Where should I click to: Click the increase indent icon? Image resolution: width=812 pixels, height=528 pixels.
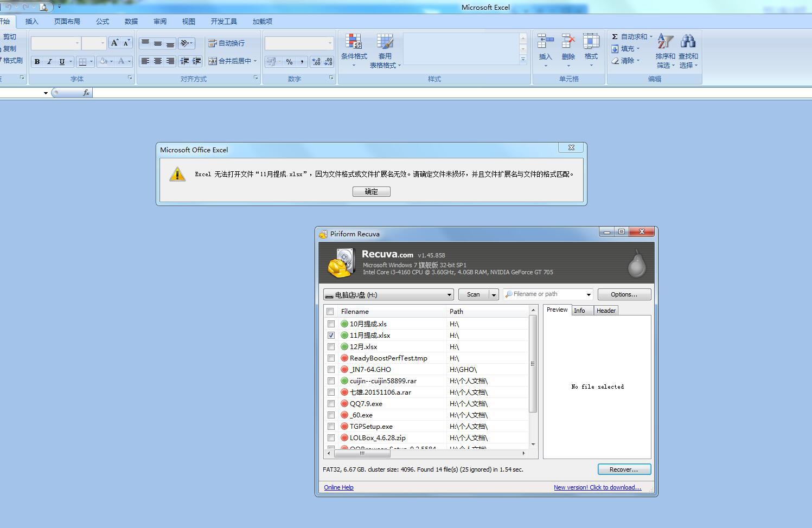196,61
